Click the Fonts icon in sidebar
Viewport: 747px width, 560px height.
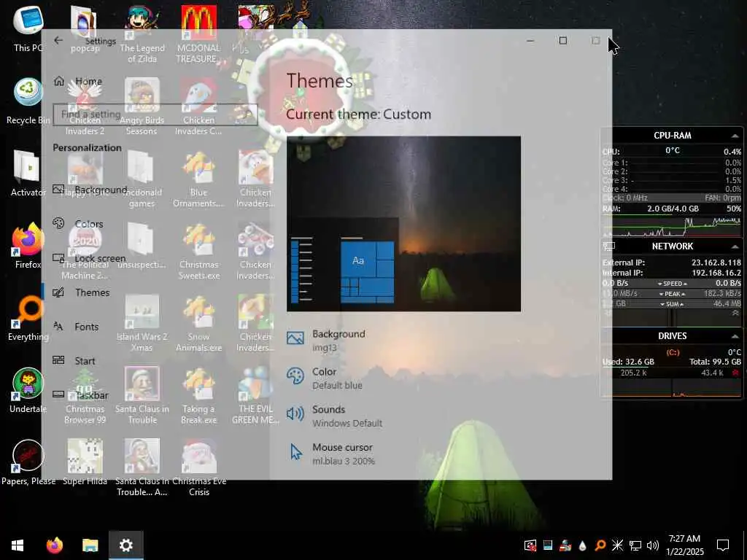point(58,326)
